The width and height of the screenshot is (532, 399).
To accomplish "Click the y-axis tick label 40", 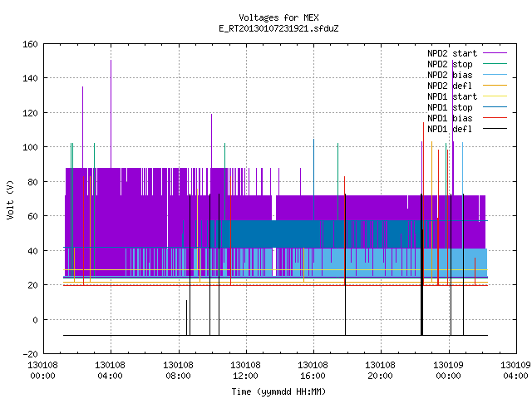I will [x=32, y=251].
